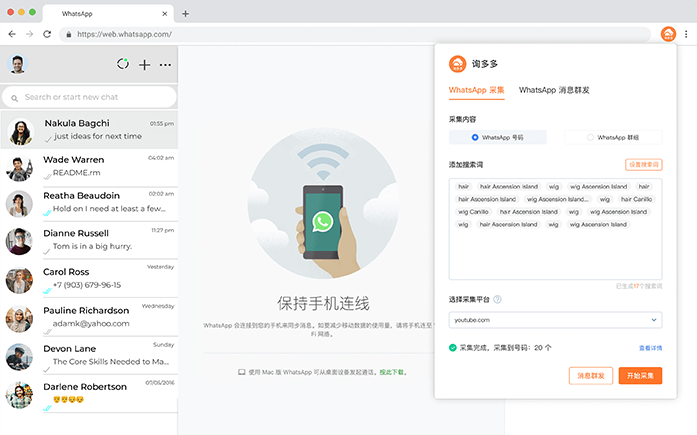This screenshot has height=435, width=697.
Task: Click the orange 开始采集 button
Action: [x=640, y=375]
